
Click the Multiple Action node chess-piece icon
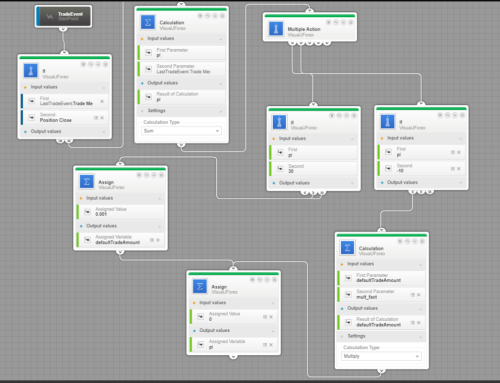(x=276, y=29)
